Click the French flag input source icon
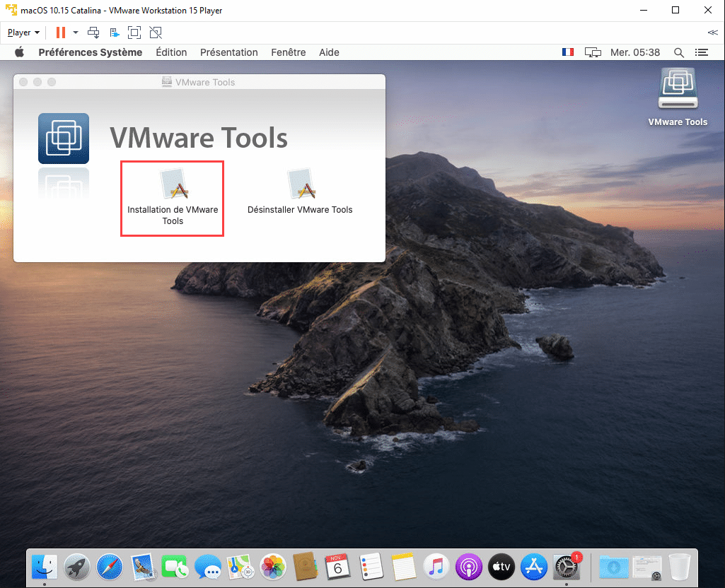The width and height of the screenshot is (725, 588). point(568,52)
